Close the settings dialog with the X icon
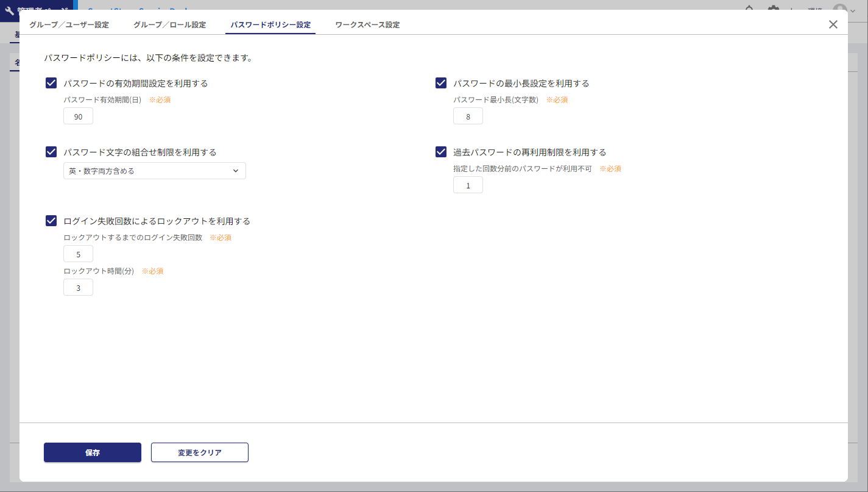The image size is (868, 492). pyautogui.click(x=833, y=24)
